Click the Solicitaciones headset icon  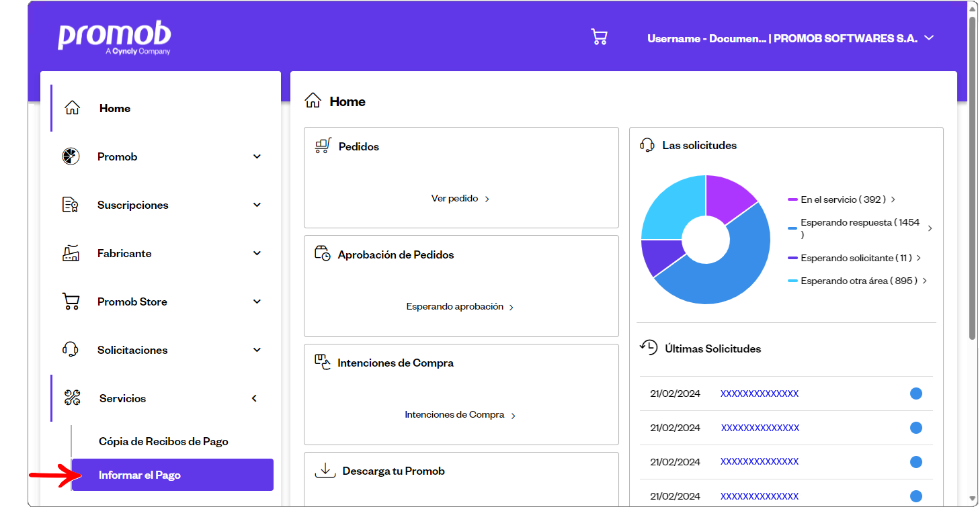coord(71,350)
